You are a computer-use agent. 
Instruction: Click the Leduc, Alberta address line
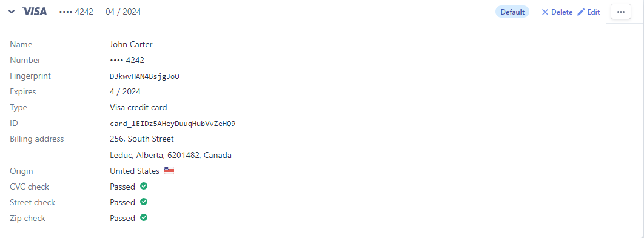(x=170, y=156)
